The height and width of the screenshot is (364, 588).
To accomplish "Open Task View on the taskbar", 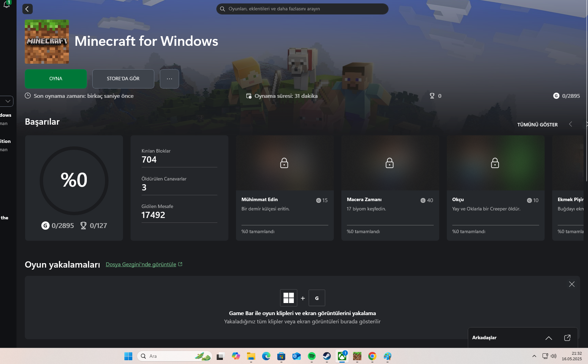I will click(220, 356).
